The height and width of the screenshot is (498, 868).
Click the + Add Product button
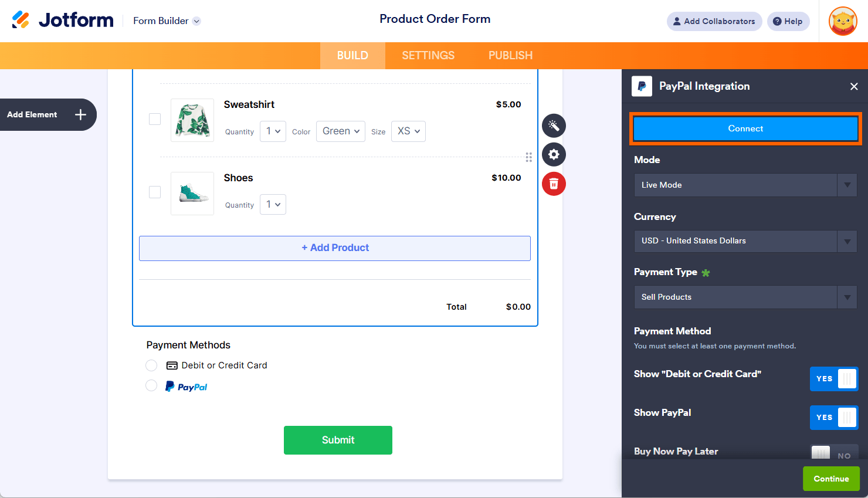click(x=335, y=248)
